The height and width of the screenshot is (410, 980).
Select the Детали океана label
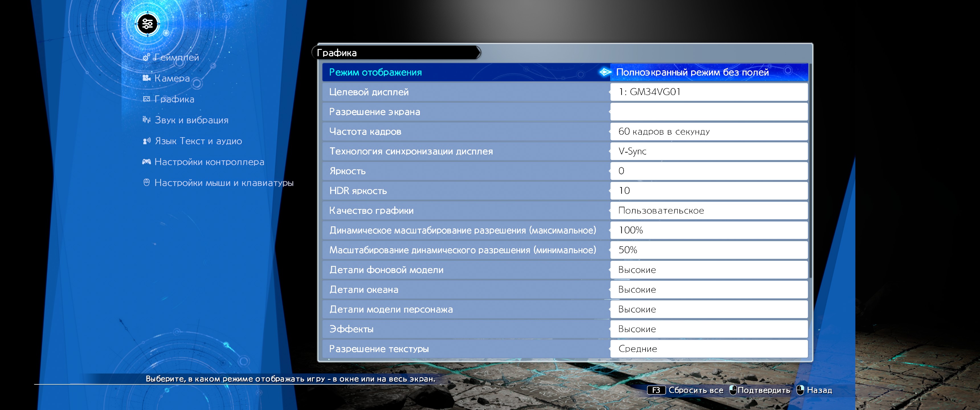pos(364,290)
